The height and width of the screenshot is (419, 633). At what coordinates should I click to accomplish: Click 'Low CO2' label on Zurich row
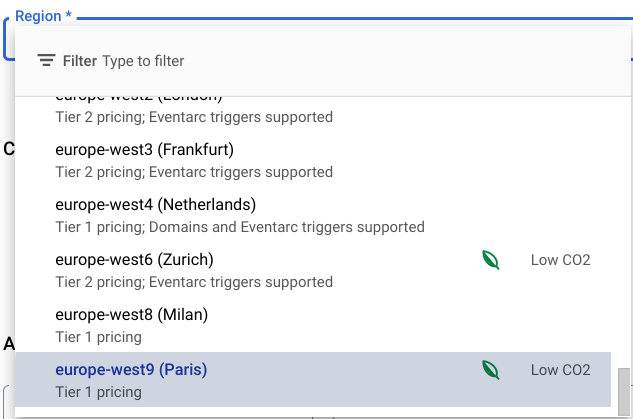pyautogui.click(x=560, y=260)
